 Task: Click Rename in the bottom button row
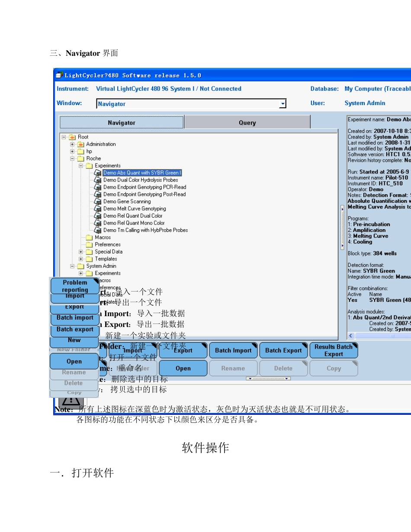[233, 369]
